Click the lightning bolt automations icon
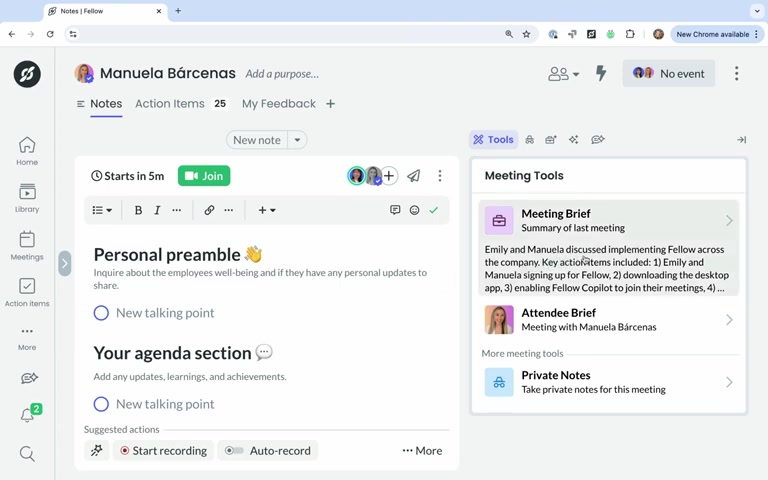Viewport: 768px width, 480px height. pos(600,73)
